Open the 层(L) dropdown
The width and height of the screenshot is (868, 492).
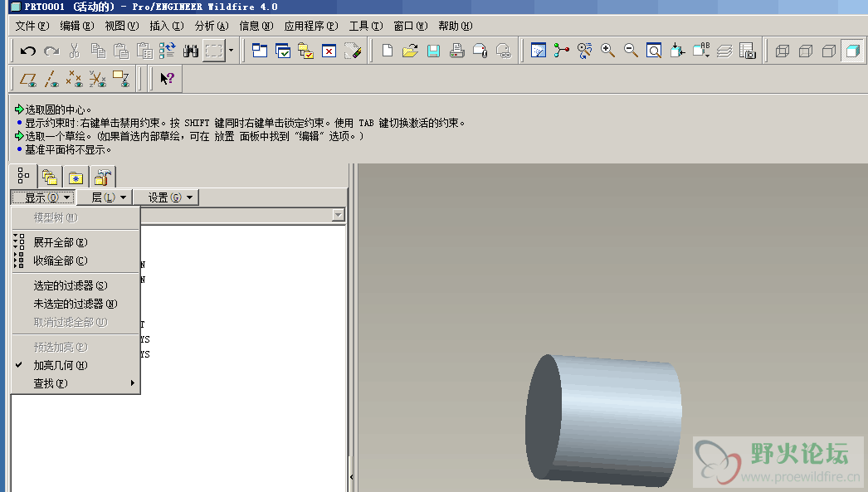(x=104, y=197)
